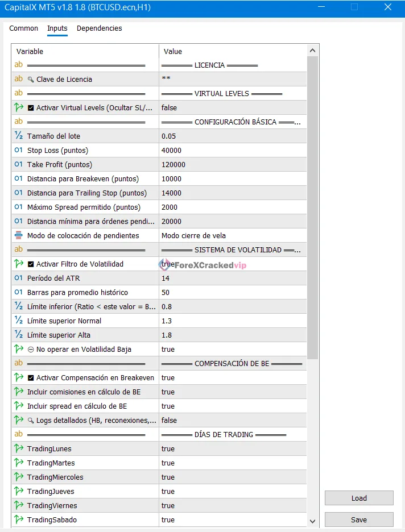Viewport: 405px width, 532px height.
Task: Edit the Clave de Licencia value field
Action: point(233,79)
